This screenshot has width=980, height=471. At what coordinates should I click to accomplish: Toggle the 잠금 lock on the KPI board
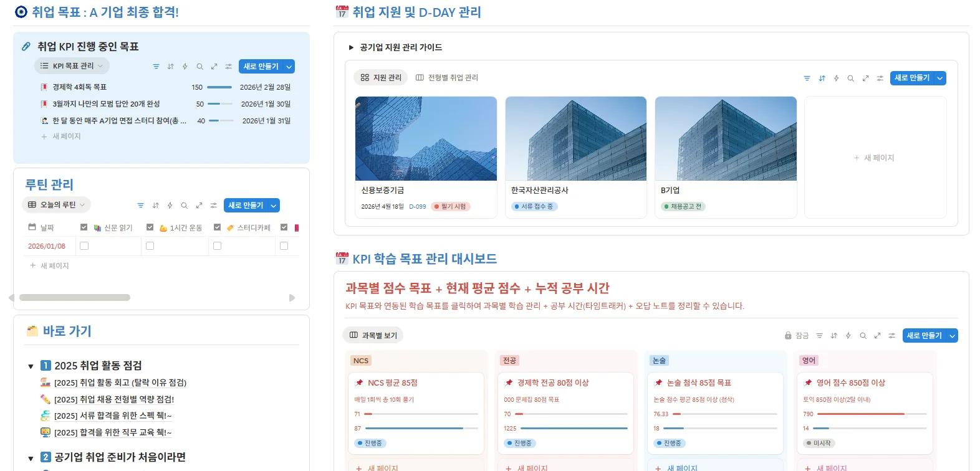796,336
